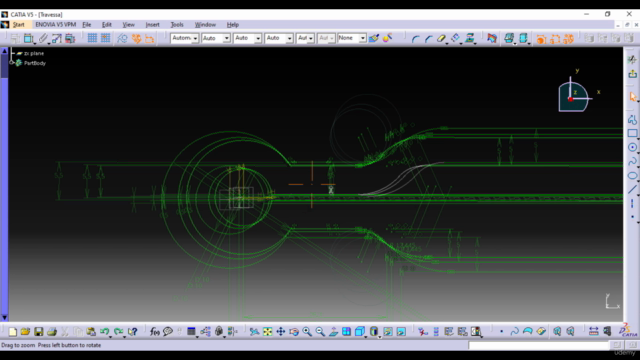Select the Pan view tool
640x360 pixels.
pos(281,331)
